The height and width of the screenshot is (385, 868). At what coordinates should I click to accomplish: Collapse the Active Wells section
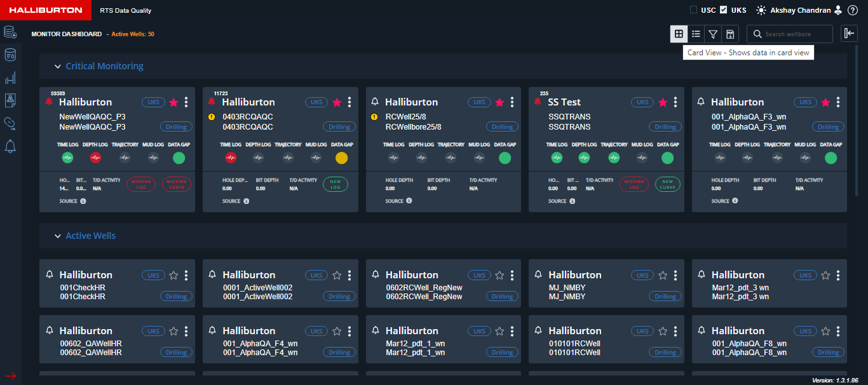coord(58,236)
